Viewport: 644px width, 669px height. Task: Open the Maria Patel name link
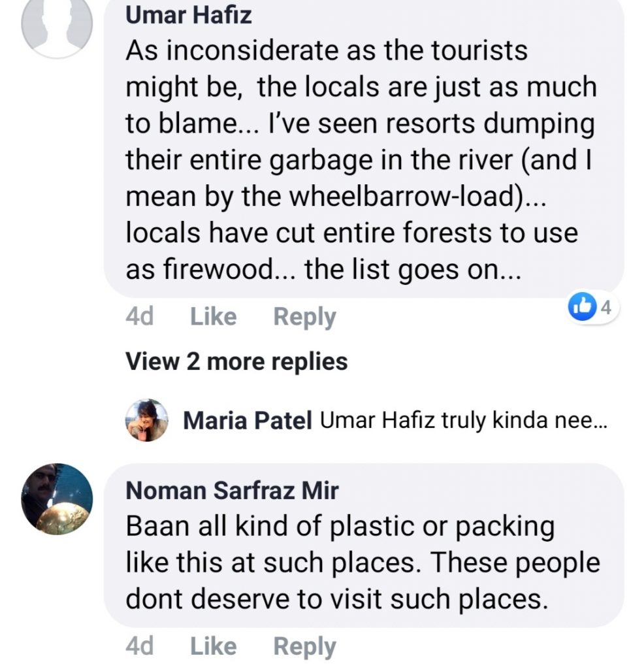click(x=248, y=421)
